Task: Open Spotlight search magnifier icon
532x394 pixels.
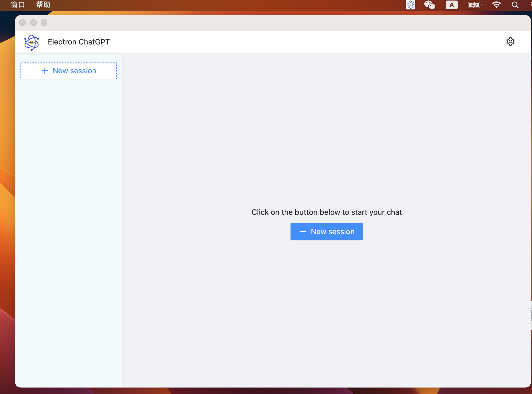Action: [x=515, y=5]
